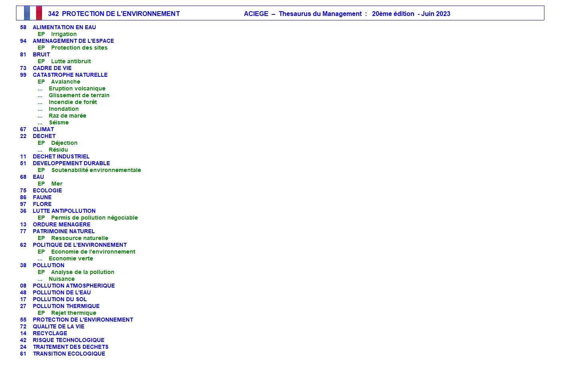Select the DECHET INDUSTRIEL term

tap(61, 156)
